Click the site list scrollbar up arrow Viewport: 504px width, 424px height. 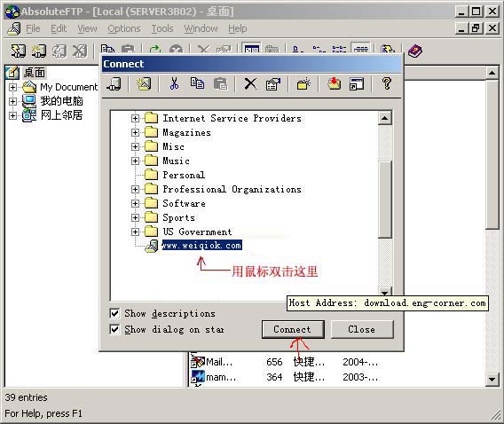tap(385, 118)
